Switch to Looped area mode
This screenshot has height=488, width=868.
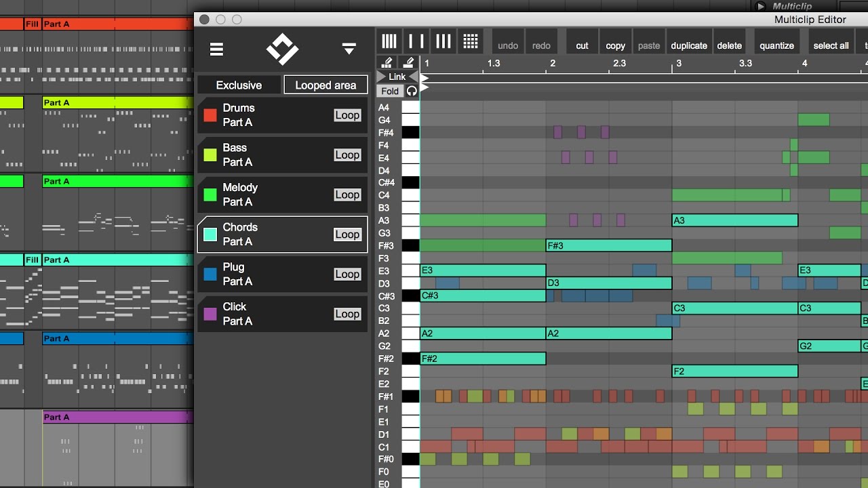pos(325,85)
